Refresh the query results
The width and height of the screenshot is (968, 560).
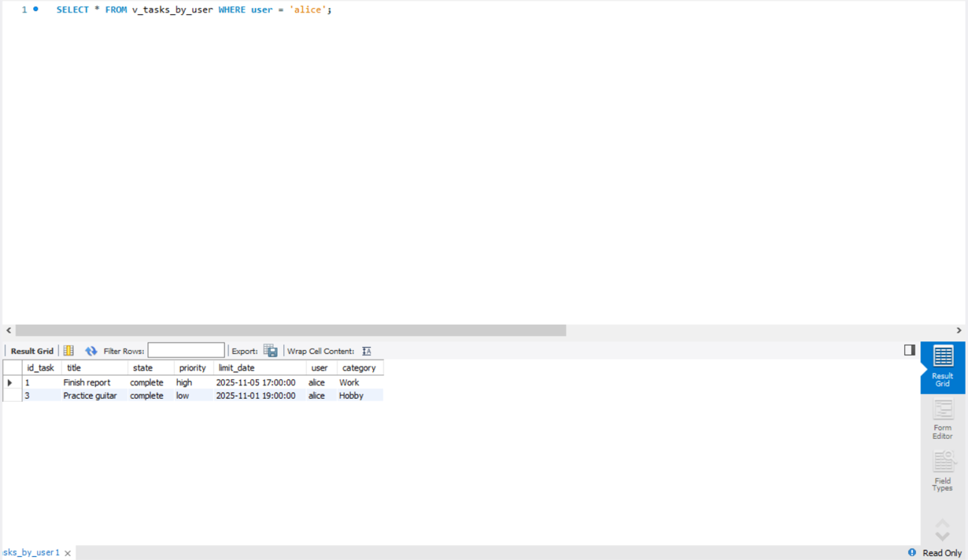(x=91, y=351)
